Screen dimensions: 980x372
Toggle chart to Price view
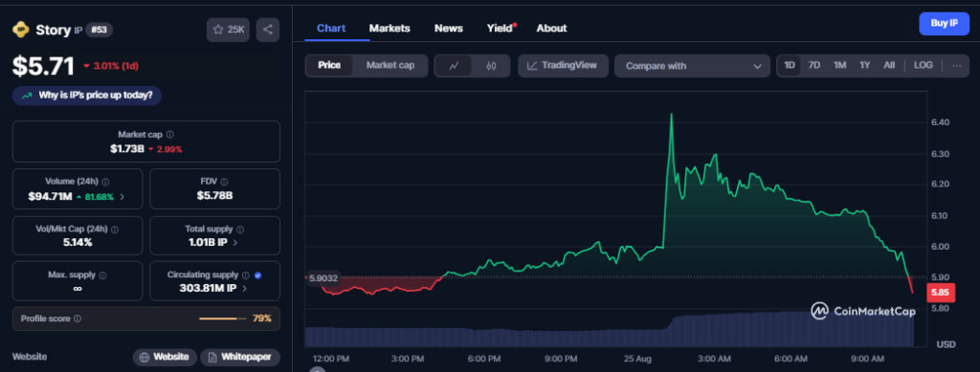tap(329, 66)
